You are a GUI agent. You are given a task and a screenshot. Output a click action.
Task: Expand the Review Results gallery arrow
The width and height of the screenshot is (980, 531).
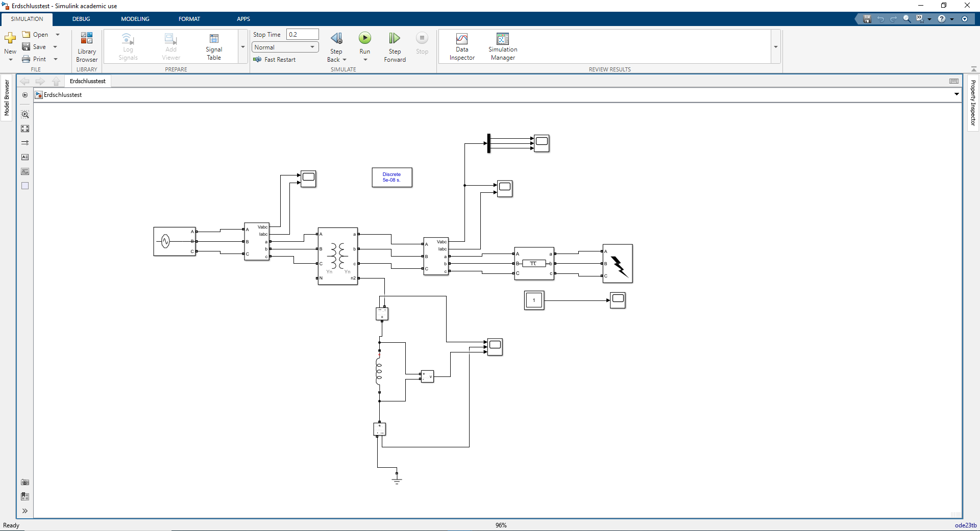pos(775,47)
